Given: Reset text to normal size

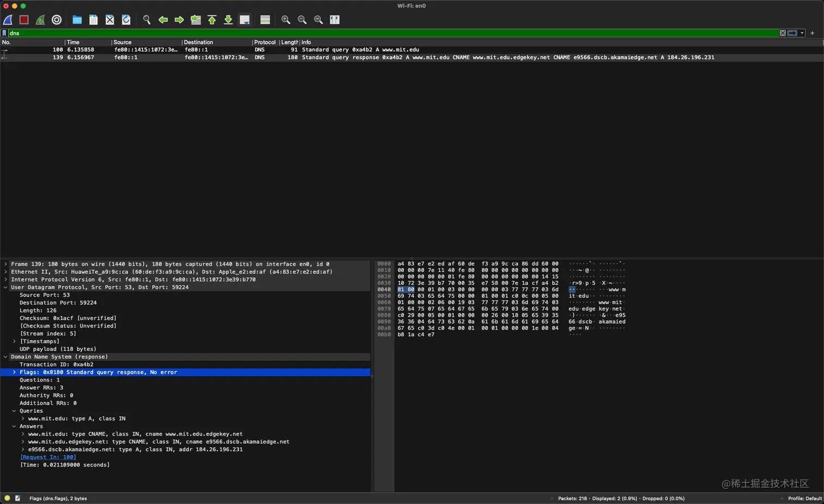Looking at the screenshot, I should pos(318,20).
